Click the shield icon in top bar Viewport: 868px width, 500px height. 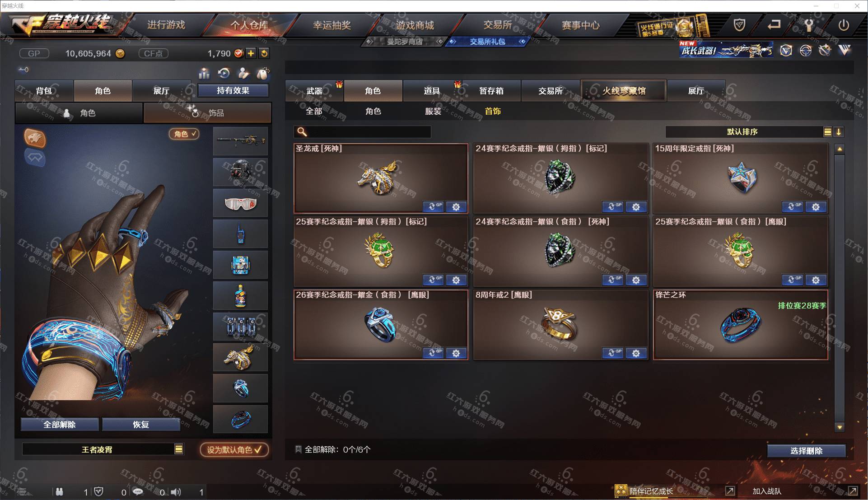739,25
